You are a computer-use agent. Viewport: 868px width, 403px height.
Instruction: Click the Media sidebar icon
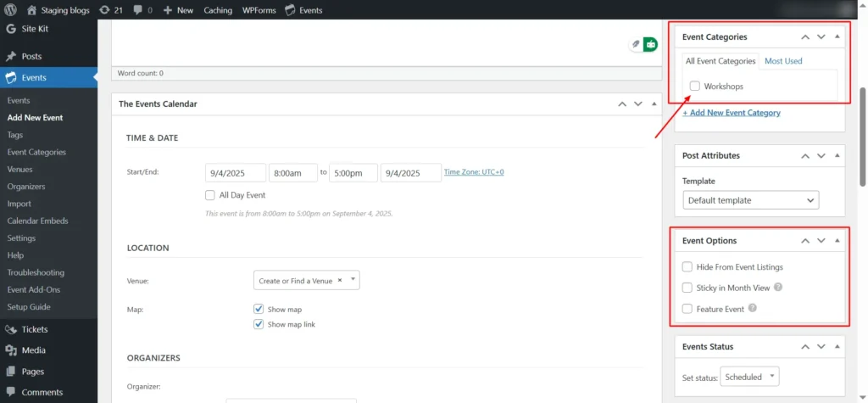click(x=10, y=351)
